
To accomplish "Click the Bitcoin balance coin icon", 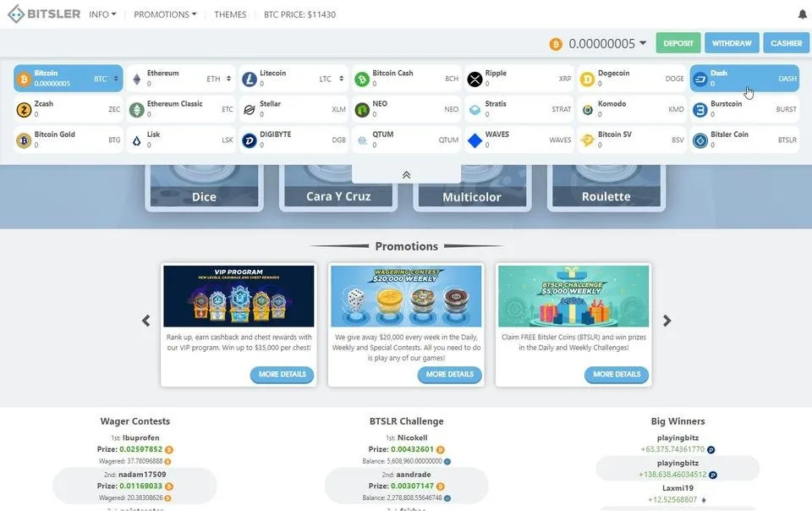I will pyautogui.click(x=556, y=44).
